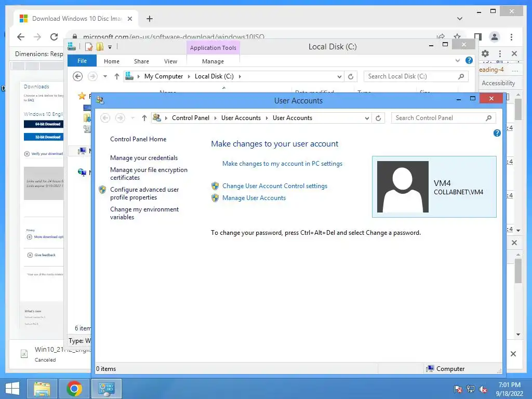Open Change my environment variables
This screenshot has height=399, width=532.
[144, 213]
